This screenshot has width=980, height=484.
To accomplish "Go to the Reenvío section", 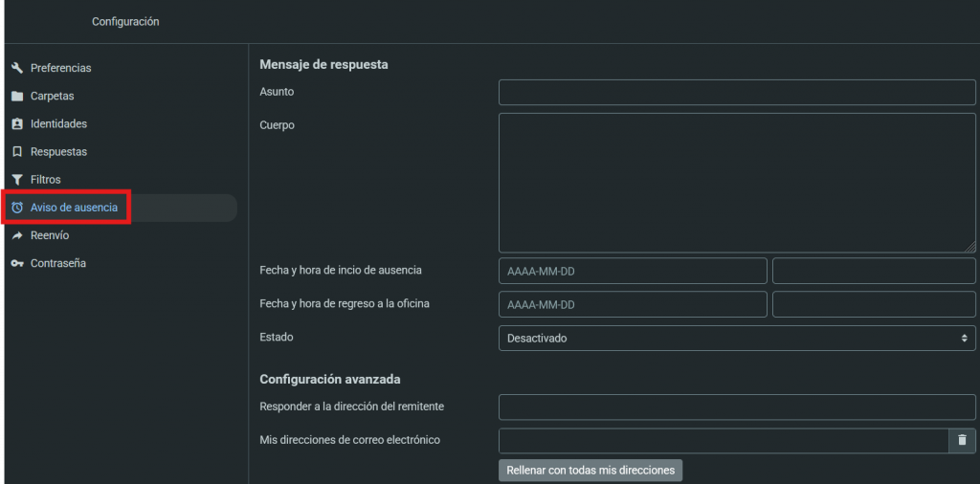I will (50, 235).
